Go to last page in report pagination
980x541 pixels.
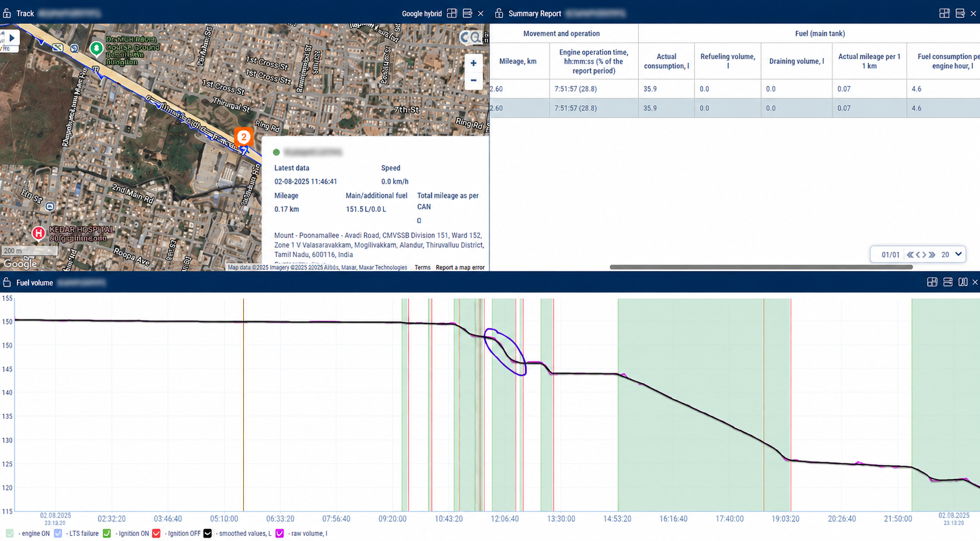coord(932,255)
